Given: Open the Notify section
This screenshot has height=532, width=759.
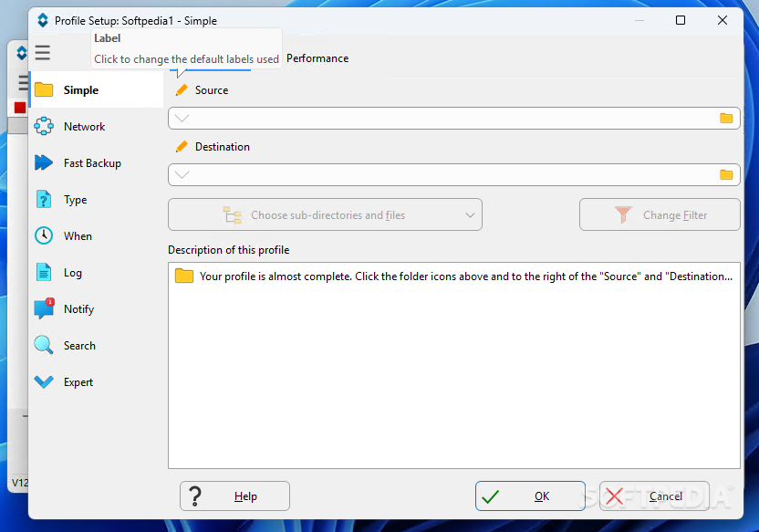Looking at the screenshot, I should (x=97, y=308).
